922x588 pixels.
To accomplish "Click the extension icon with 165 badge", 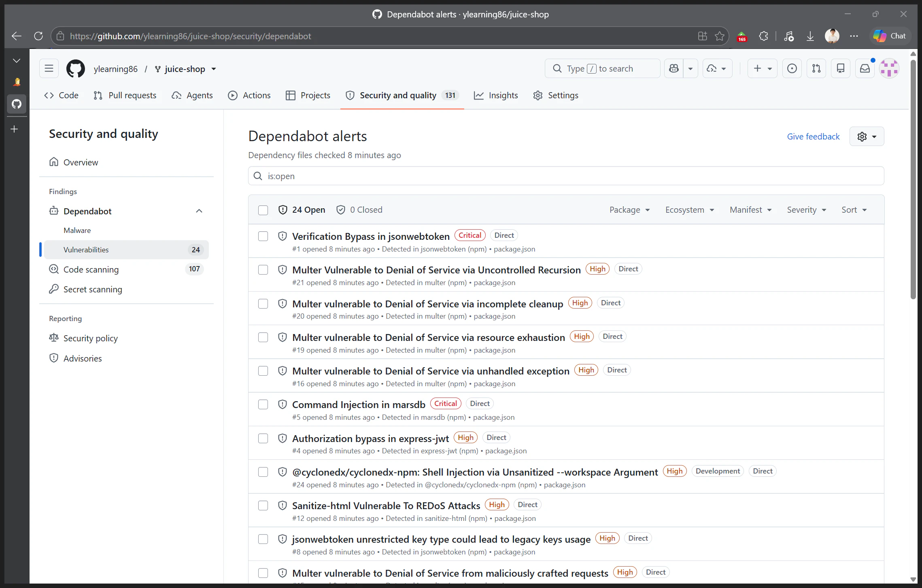I will [742, 37].
